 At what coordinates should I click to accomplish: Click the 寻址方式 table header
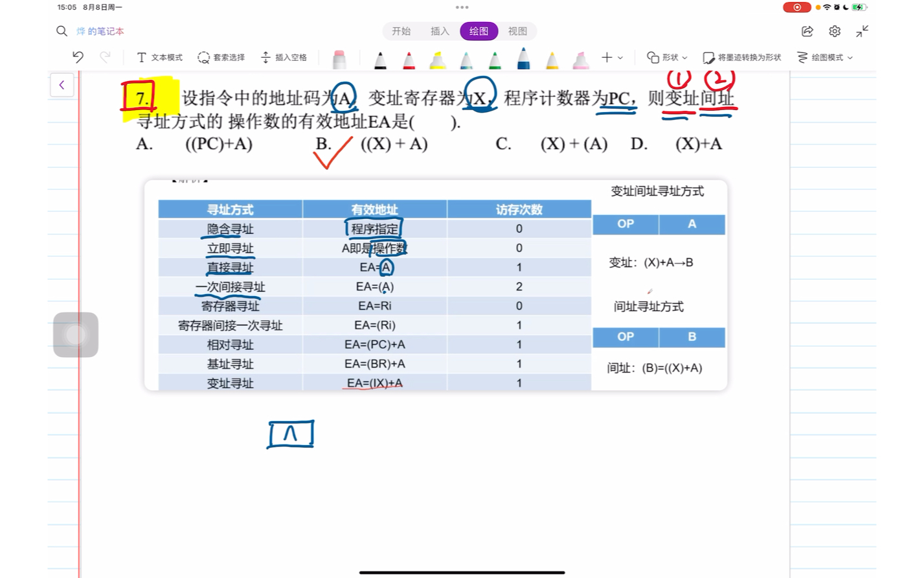click(231, 209)
